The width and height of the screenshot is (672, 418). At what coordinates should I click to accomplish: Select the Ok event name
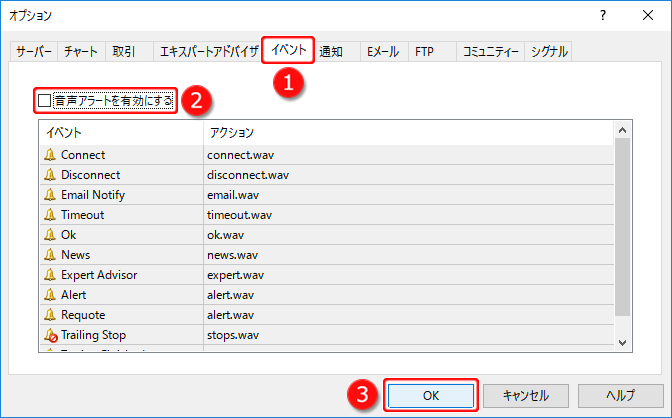[69, 235]
